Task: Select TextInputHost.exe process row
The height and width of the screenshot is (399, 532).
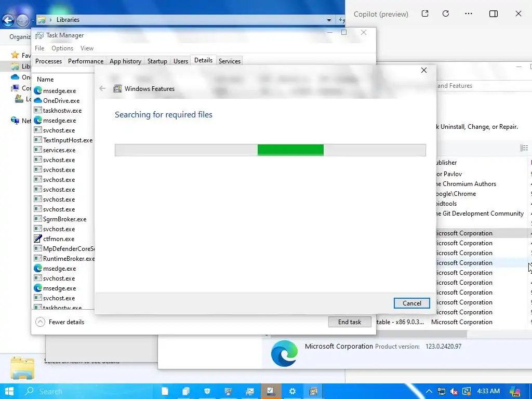Action: pyautogui.click(x=64, y=140)
